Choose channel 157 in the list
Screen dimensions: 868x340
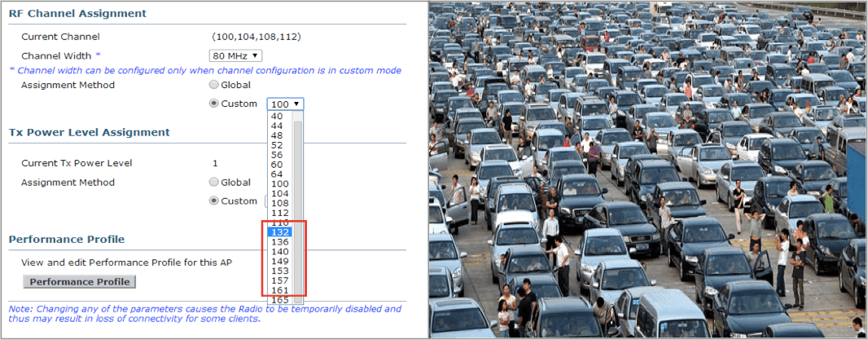coord(280,280)
